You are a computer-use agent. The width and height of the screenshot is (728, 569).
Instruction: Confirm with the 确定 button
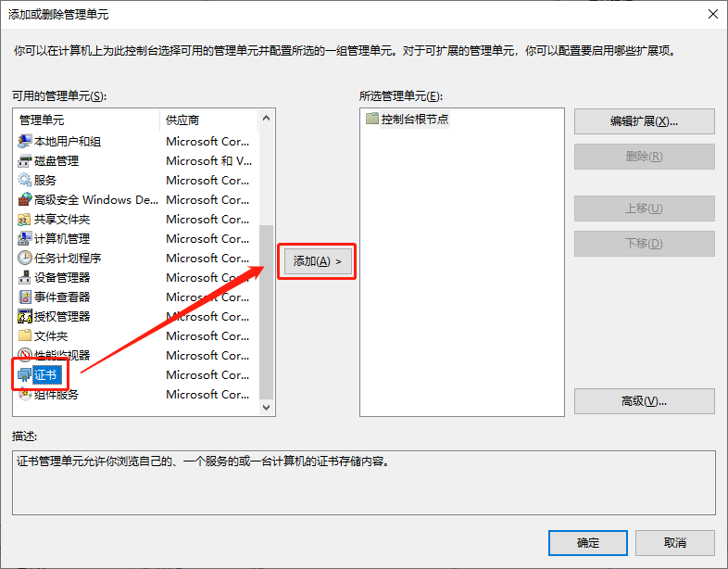588,542
